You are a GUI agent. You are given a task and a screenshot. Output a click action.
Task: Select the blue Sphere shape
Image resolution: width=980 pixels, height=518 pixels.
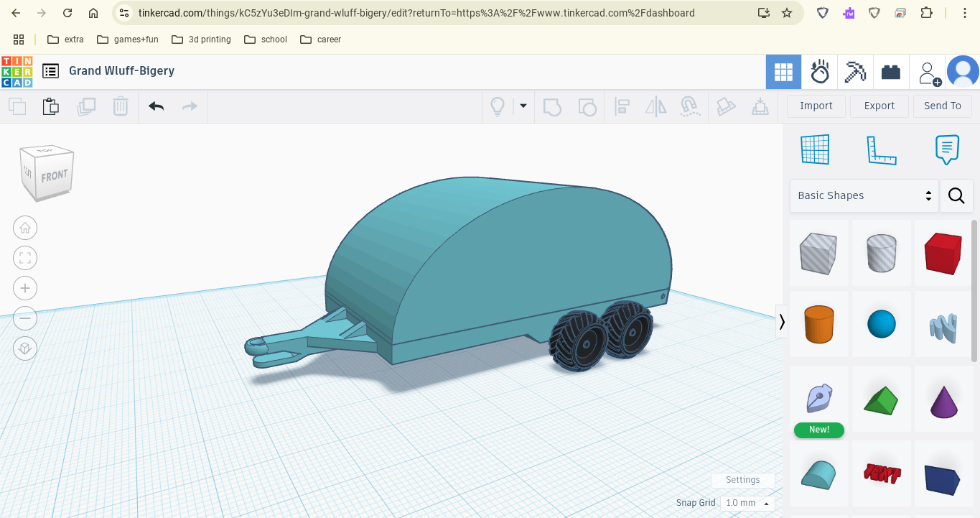(882, 324)
